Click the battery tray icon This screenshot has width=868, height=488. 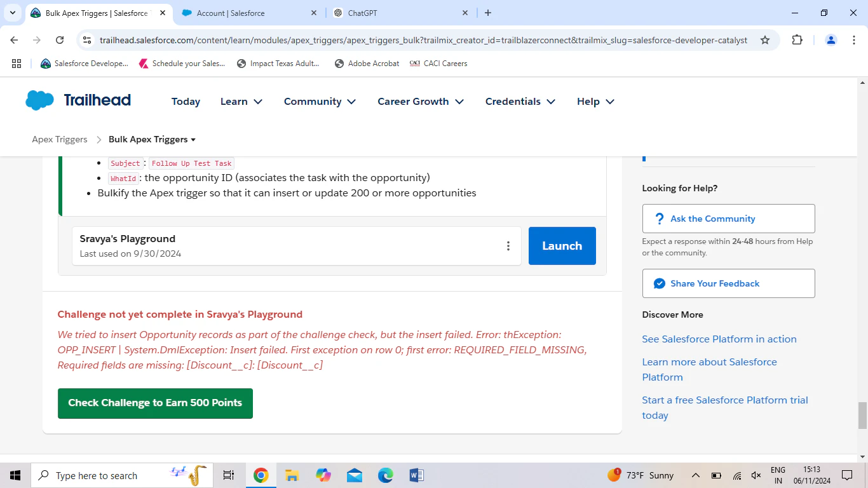pos(716,475)
